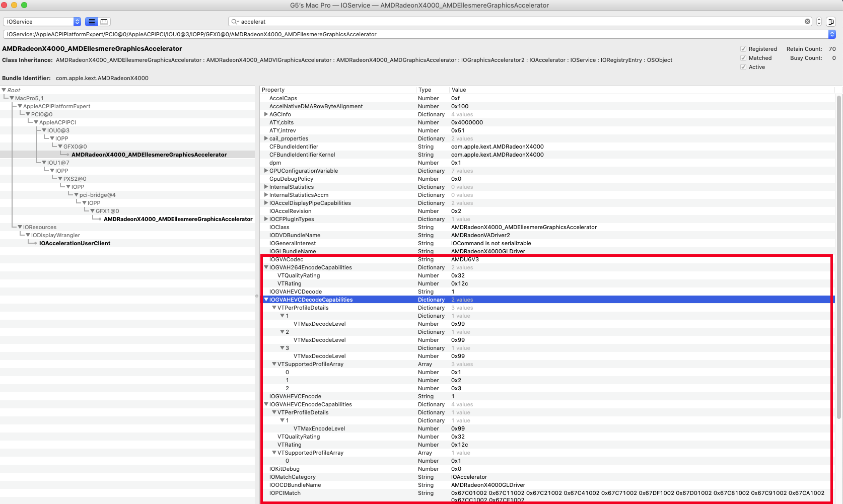Switch to the list (outline) view icon
The width and height of the screenshot is (843, 504).
92,22
